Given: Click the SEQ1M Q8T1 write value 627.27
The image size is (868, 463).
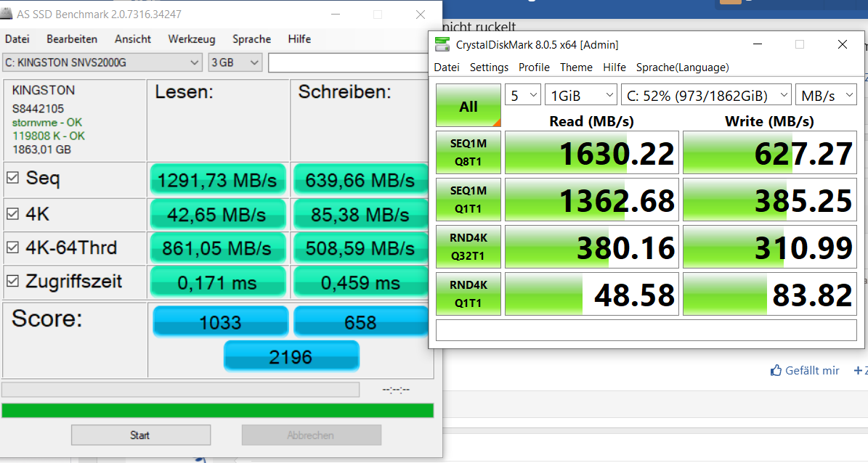Looking at the screenshot, I should coord(770,152).
